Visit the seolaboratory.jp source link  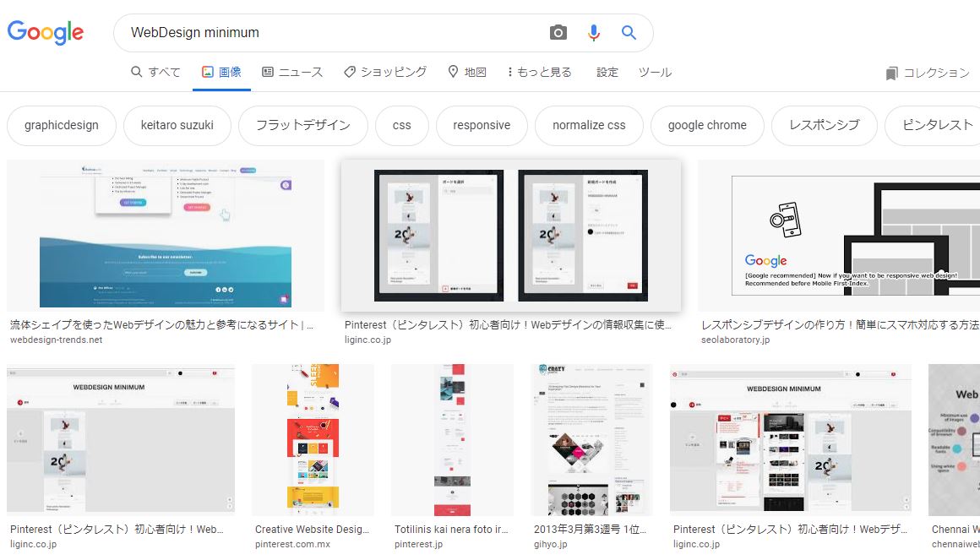pos(736,340)
